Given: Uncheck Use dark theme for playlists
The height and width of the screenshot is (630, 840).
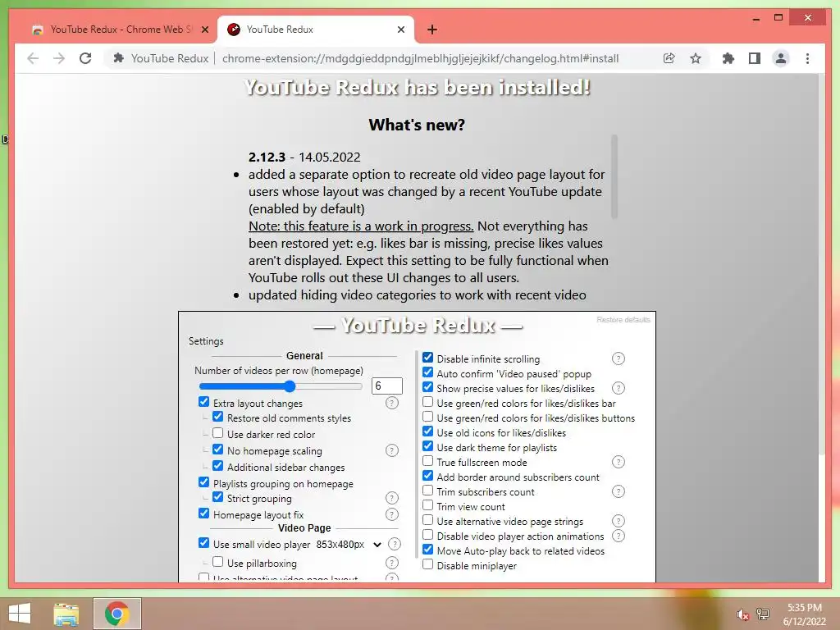Looking at the screenshot, I should pyautogui.click(x=427, y=446).
